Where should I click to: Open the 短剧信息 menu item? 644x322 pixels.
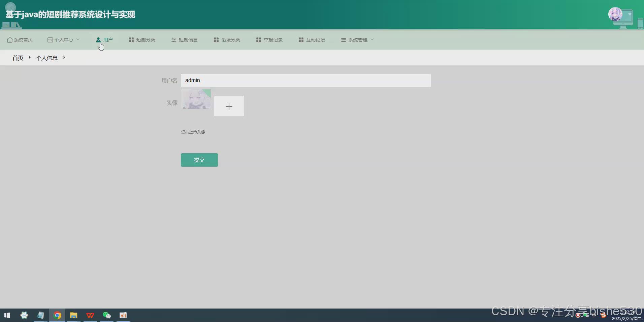coord(184,40)
